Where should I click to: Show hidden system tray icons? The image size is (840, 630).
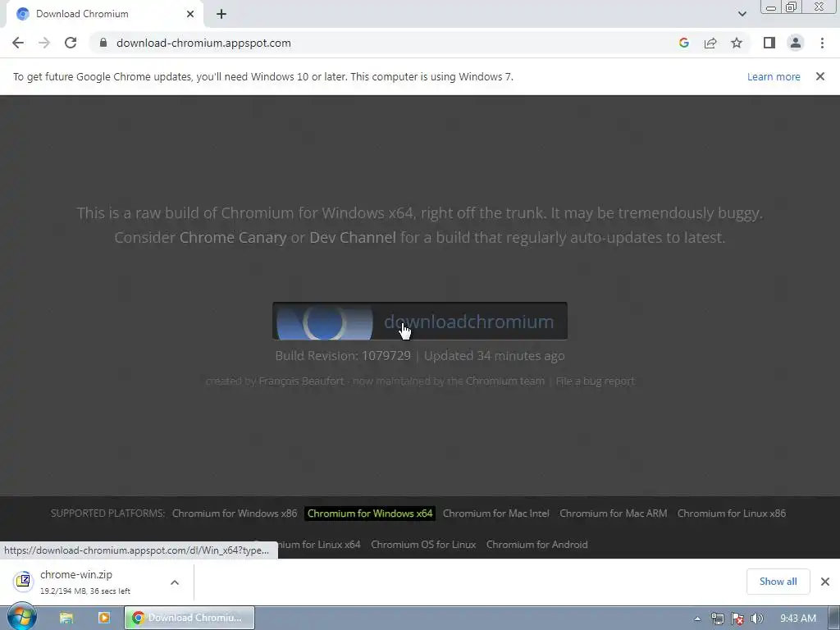(697, 619)
